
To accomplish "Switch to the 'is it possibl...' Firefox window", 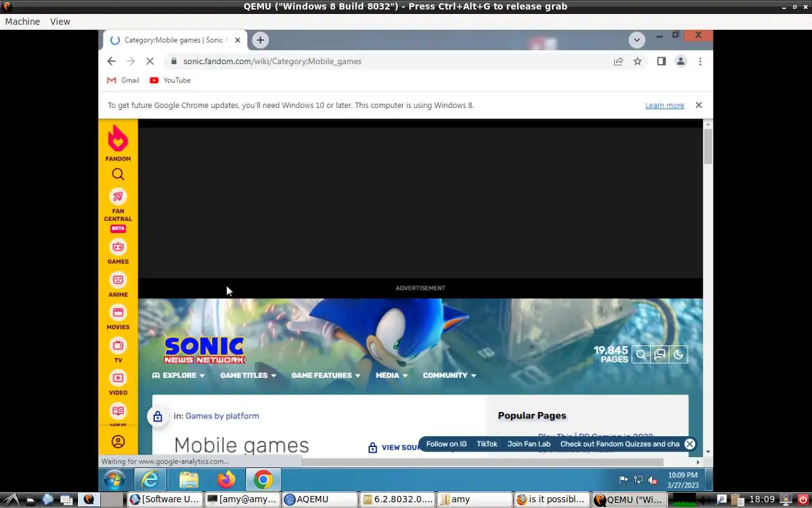I will [552, 500].
